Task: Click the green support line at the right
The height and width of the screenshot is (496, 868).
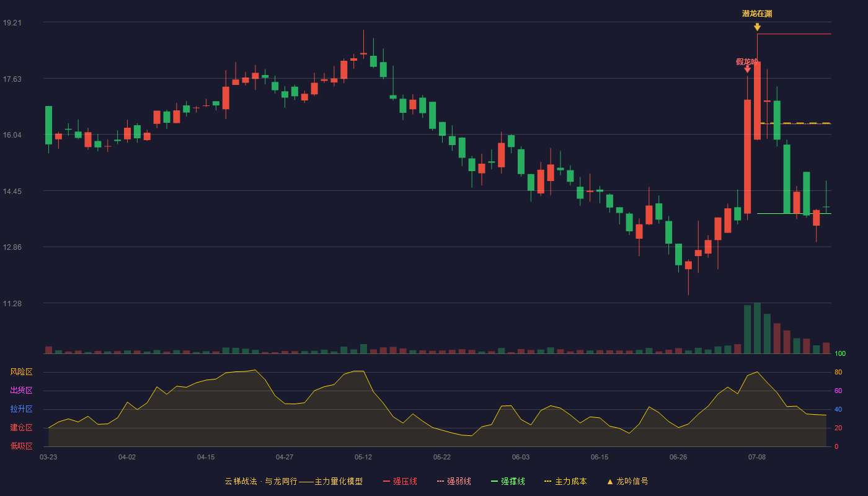Action: (794, 213)
